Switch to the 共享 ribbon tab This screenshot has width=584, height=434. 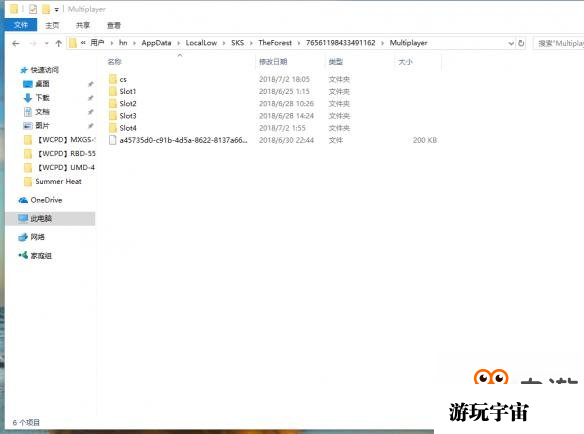(83, 25)
